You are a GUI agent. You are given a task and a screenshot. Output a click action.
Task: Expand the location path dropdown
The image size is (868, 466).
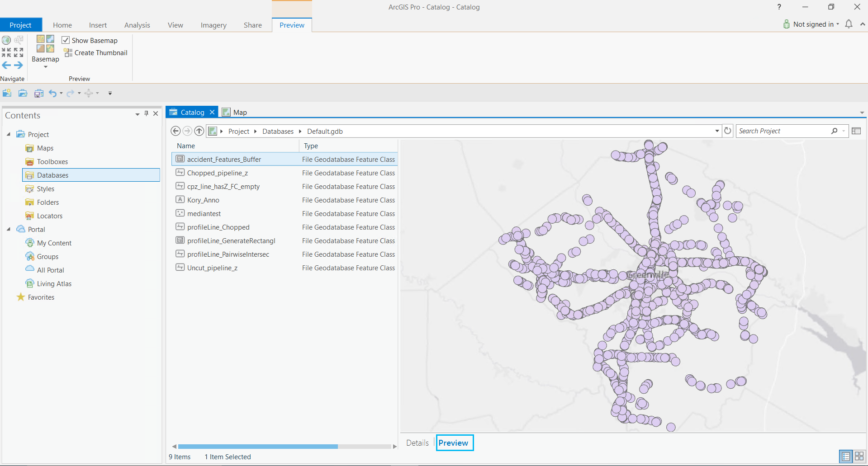[x=717, y=131]
